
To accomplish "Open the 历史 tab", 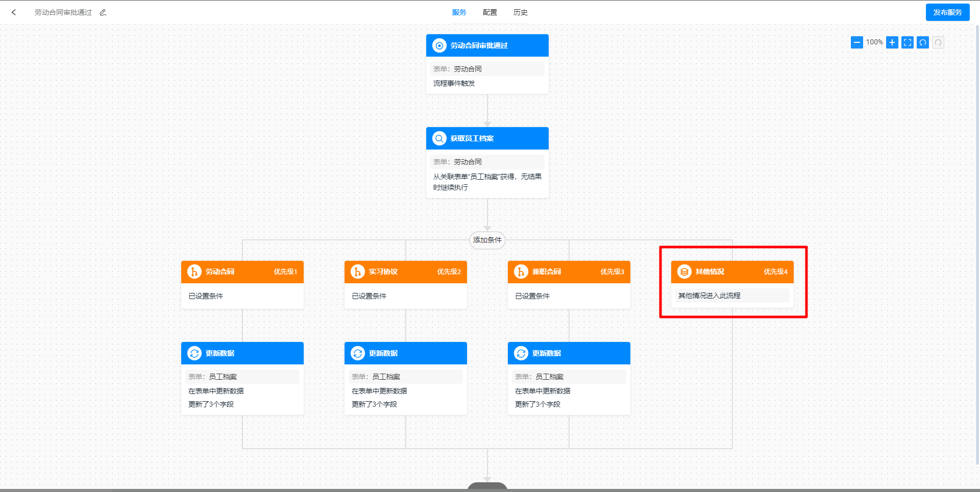I will click(x=520, y=12).
